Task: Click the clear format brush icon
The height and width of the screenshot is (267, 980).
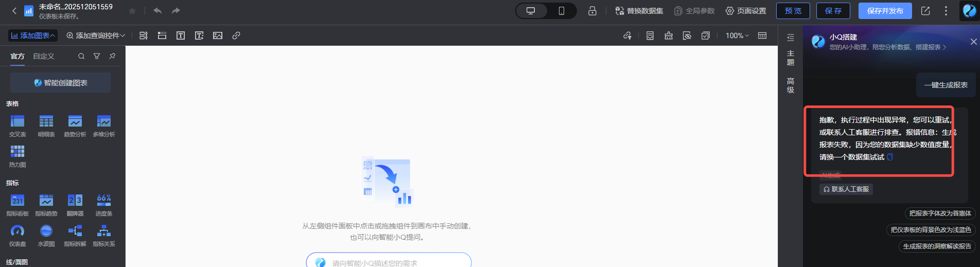Action: point(669,35)
